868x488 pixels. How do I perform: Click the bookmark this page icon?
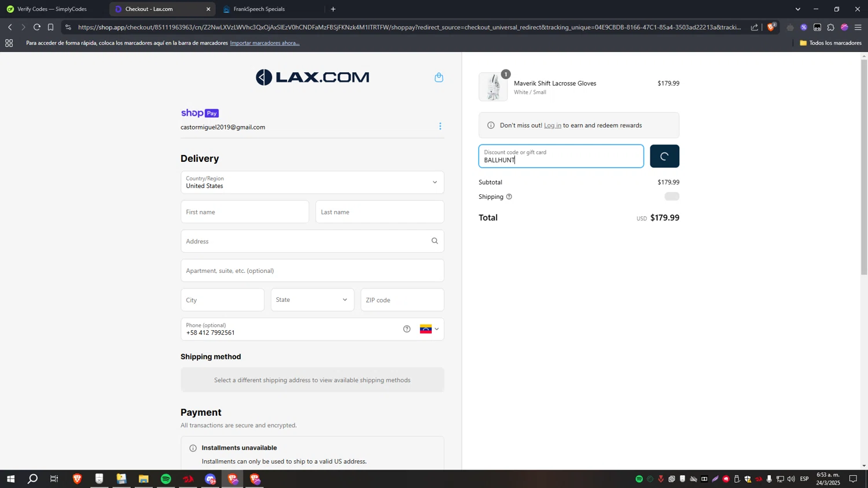pos(50,27)
